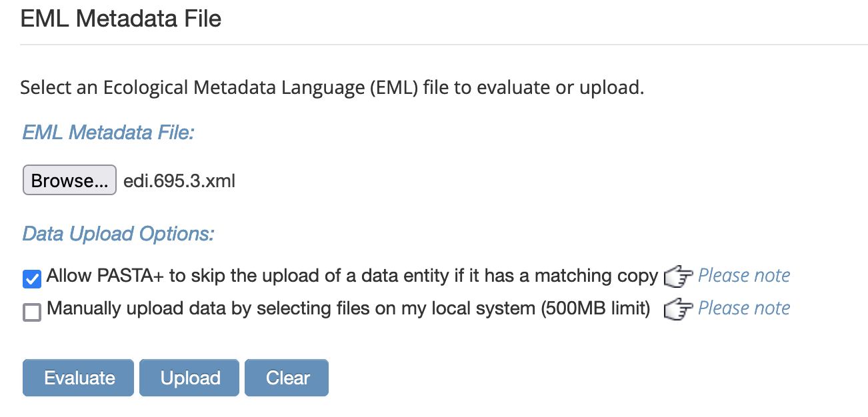The width and height of the screenshot is (868, 417).
Task: Toggle via the 'Allow PASTA+ to skip the upload' label text
Action: [x=352, y=276]
